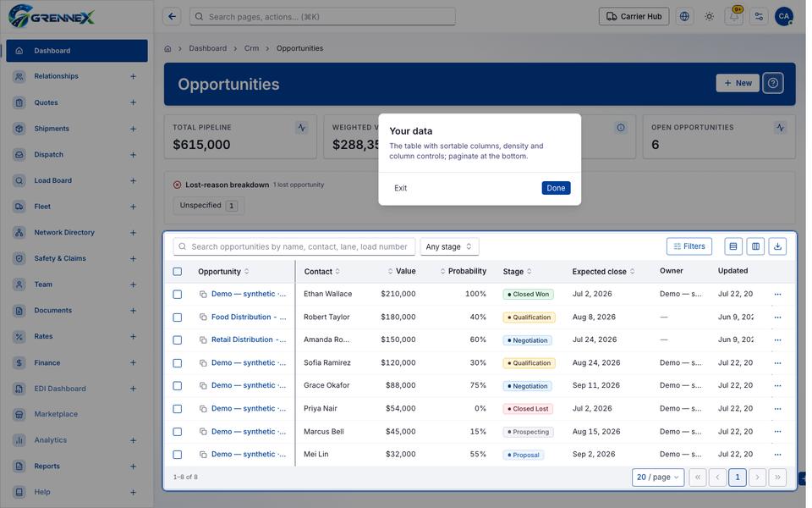Open row actions for Mei Lin
The width and height of the screenshot is (812, 508).
777,455
